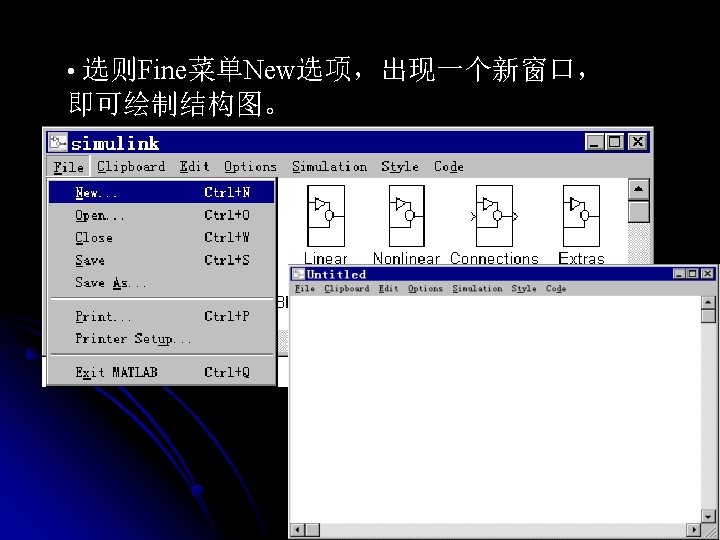Screen dimensions: 720x540
Task: Choose Save As... from the File menu
Action: [x=162, y=282]
